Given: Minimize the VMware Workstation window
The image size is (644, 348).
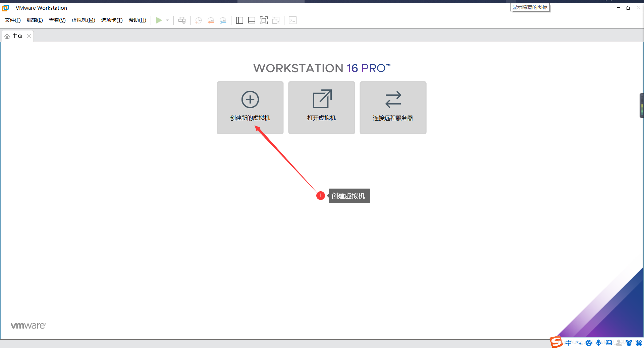Looking at the screenshot, I should (619, 8).
